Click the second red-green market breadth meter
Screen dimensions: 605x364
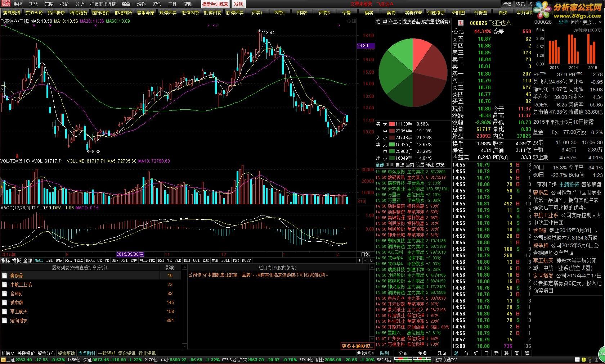pos(422,360)
